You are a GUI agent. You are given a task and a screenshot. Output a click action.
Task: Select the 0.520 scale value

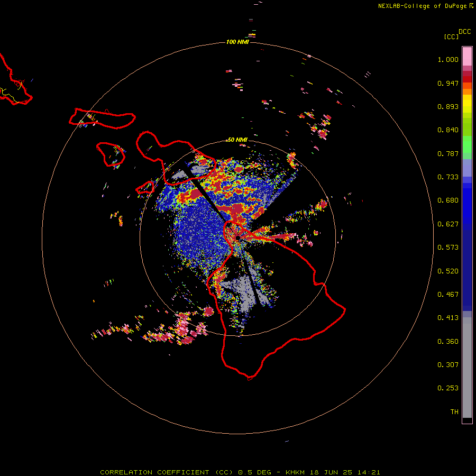[x=448, y=271]
